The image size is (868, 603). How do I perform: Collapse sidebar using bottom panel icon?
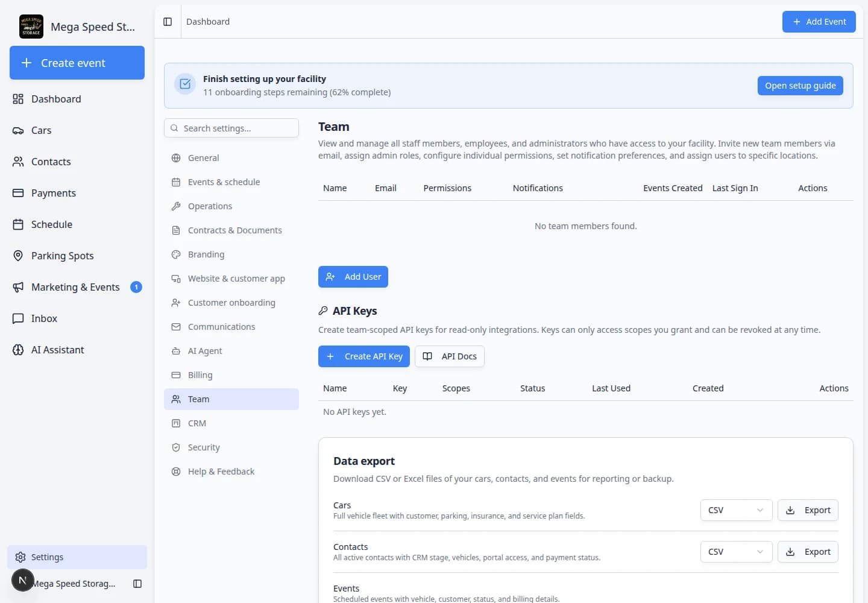pyautogui.click(x=137, y=584)
